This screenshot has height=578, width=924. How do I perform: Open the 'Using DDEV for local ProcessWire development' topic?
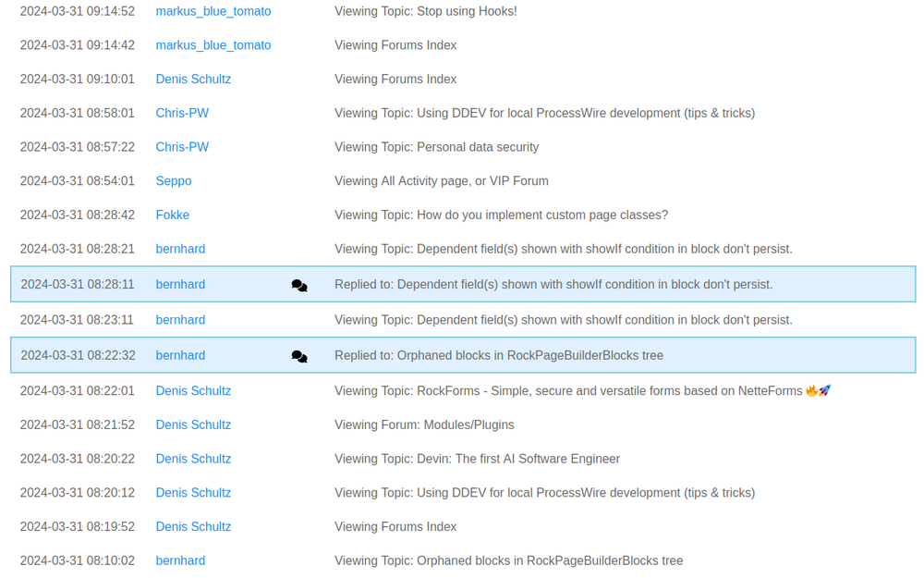(x=545, y=113)
